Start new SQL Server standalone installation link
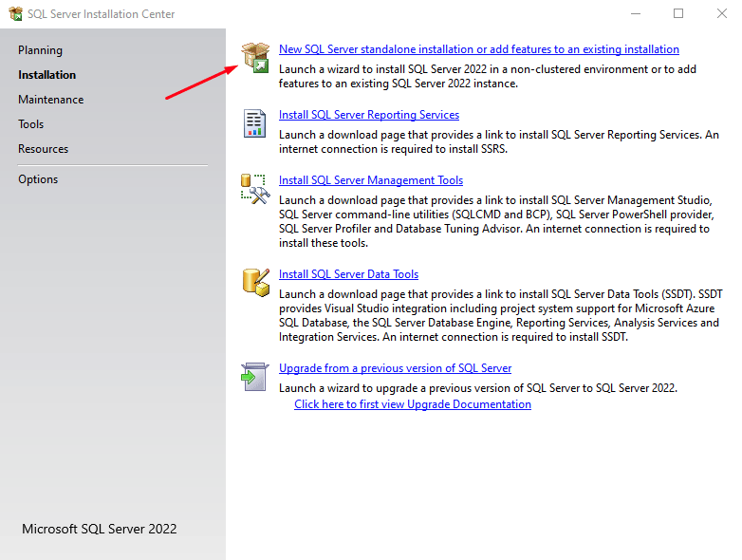This screenshot has width=742, height=560. click(x=479, y=49)
